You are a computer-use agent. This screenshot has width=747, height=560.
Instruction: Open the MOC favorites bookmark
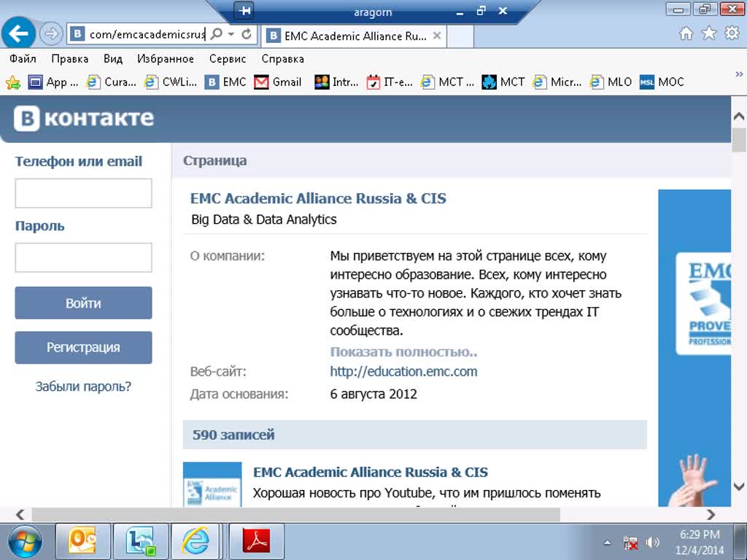(662, 82)
